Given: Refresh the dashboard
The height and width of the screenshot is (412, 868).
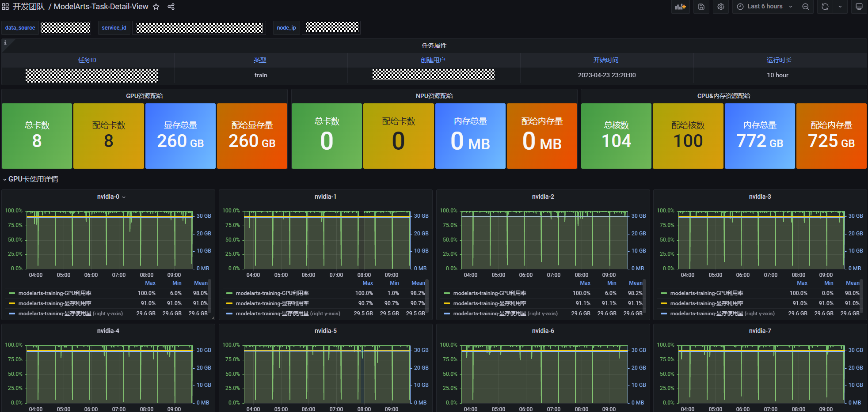Looking at the screenshot, I should [x=825, y=7].
